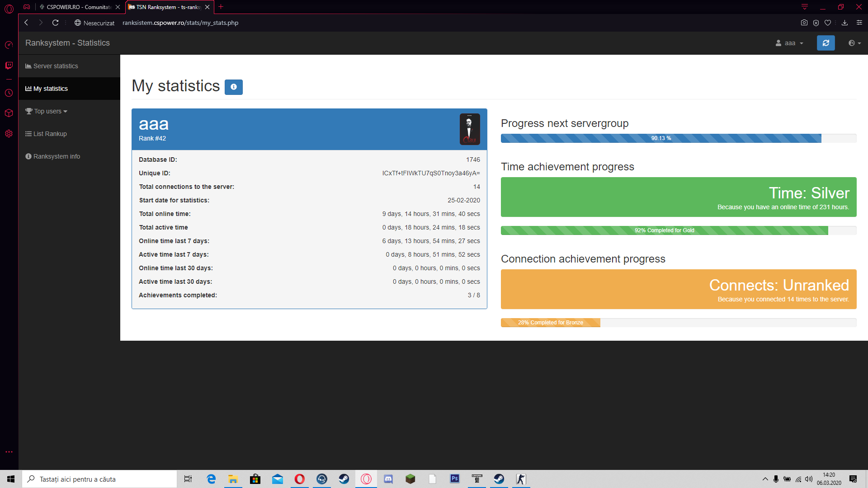Image resolution: width=868 pixels, height=488 pixels.
Task: Click the start date 25-02-2020
Action: (x=464, y=200)
